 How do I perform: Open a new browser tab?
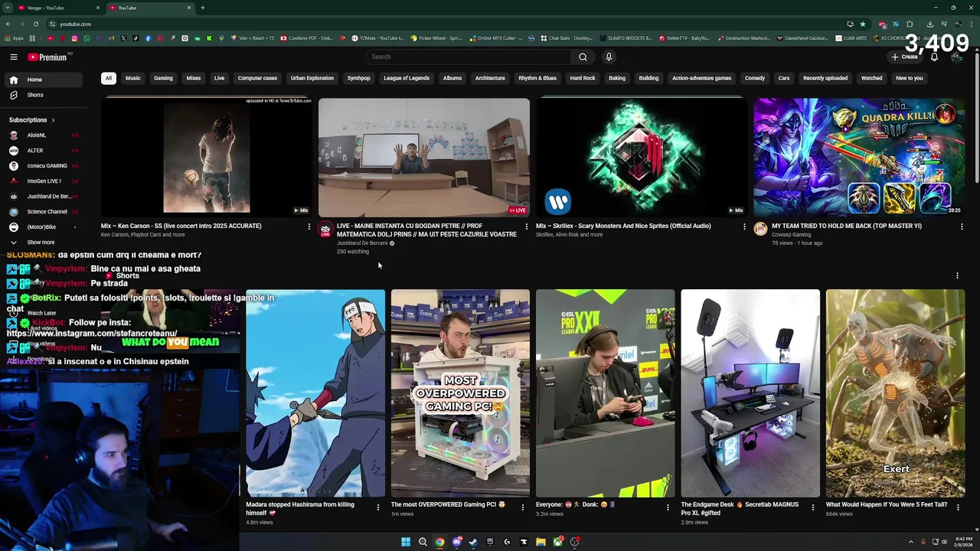[x=202, y=8]
